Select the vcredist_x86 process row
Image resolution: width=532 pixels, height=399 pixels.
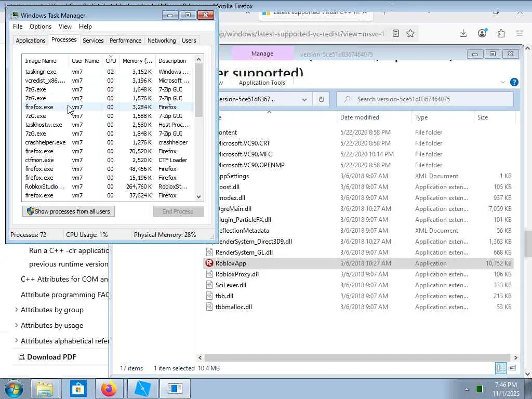[108, 81]
